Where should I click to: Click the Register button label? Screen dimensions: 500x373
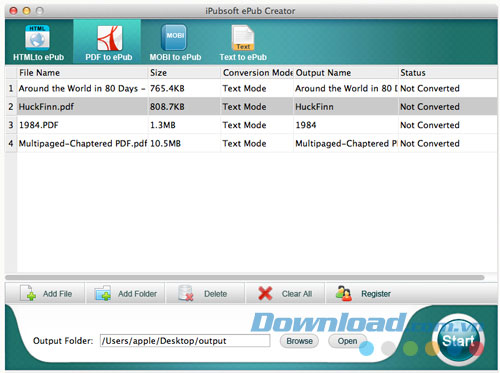376,294
